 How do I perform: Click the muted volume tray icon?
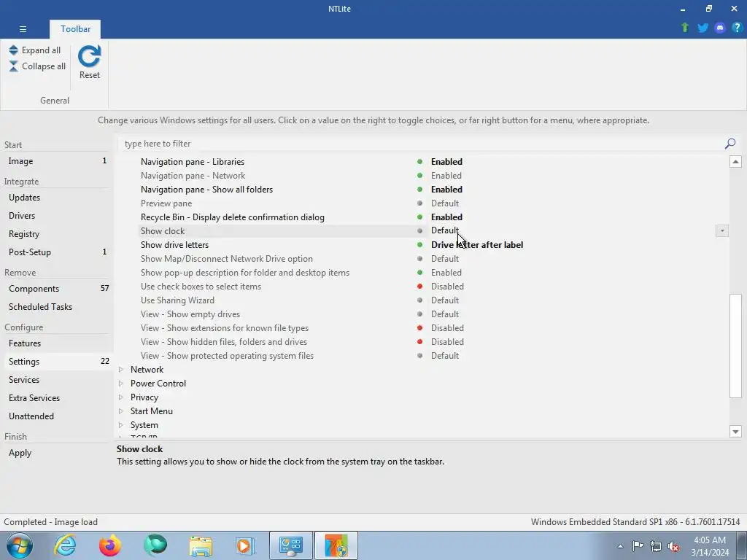tap(673, 546)
